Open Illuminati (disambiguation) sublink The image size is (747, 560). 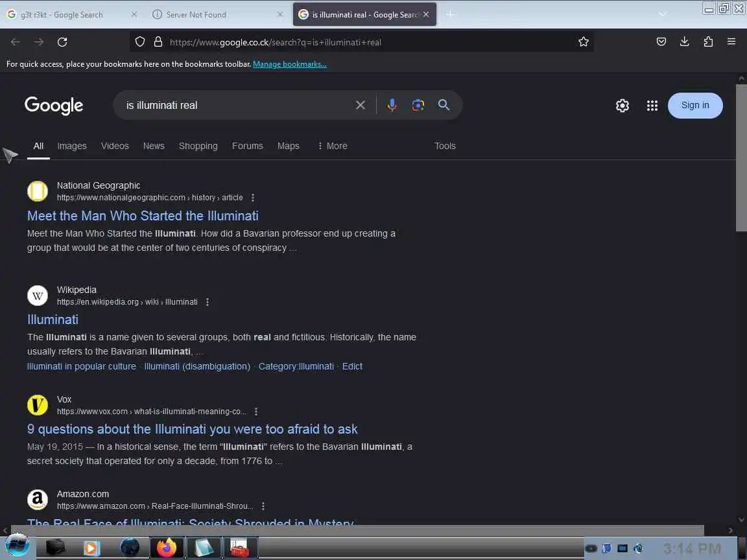pos(197,367)
